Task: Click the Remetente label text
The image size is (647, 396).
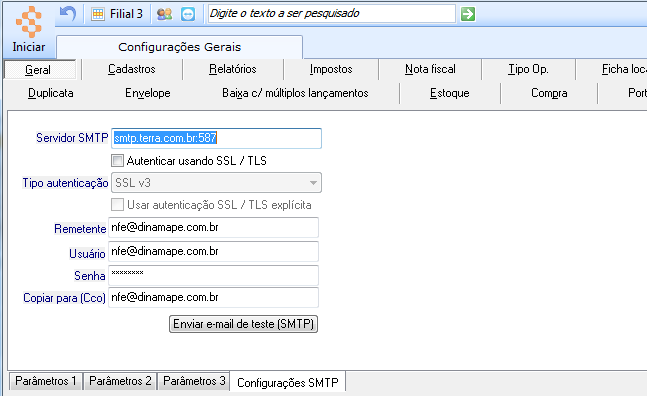Action: (80, 229)
